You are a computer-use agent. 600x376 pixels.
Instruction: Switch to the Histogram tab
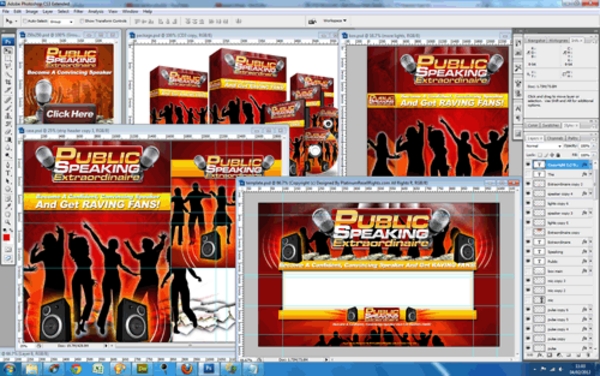pos(558,41)
